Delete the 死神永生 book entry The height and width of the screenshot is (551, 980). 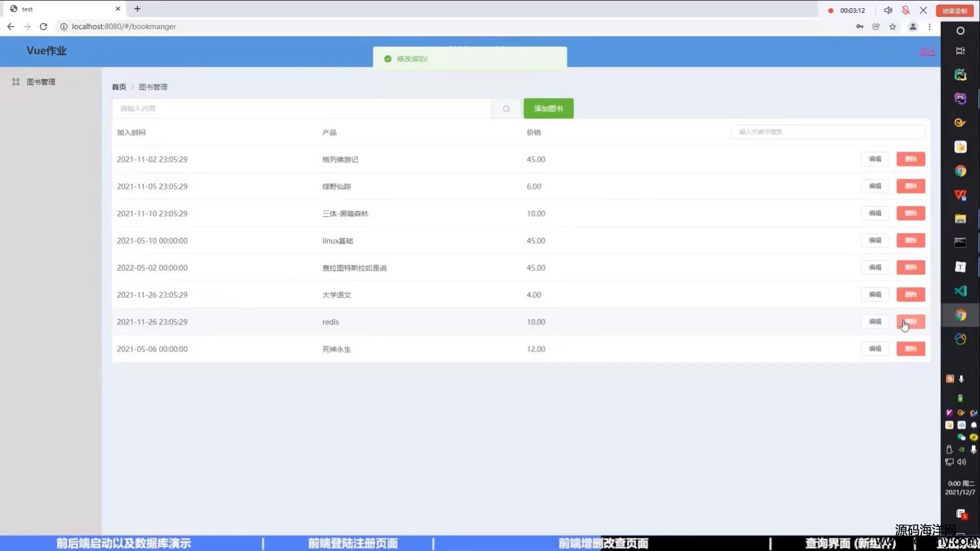click(x=911, y=349)
